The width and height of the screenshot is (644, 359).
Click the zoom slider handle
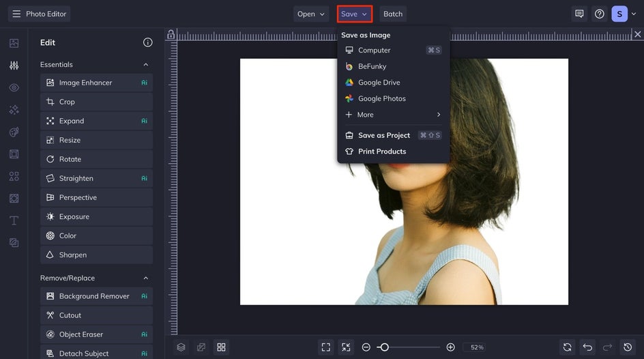384,347
